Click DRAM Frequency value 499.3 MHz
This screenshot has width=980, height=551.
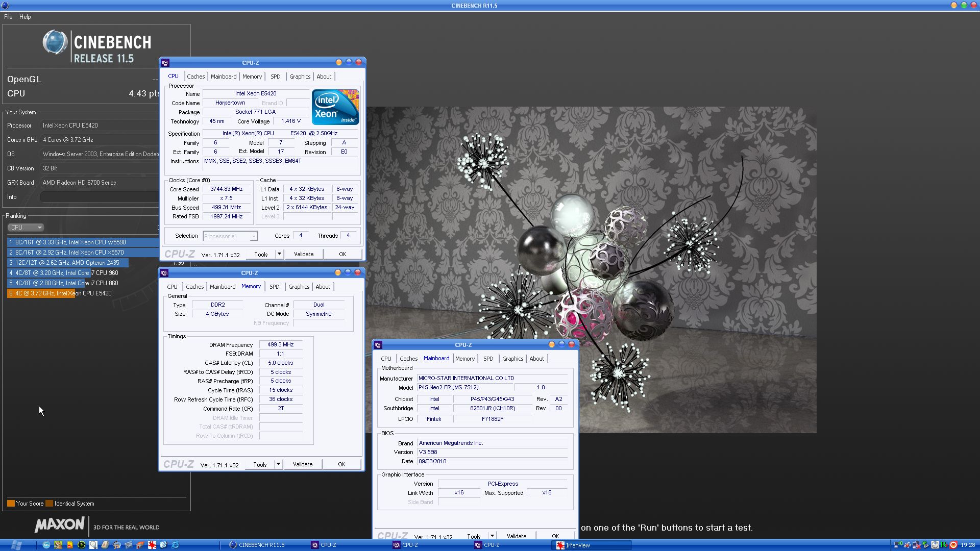281,344
